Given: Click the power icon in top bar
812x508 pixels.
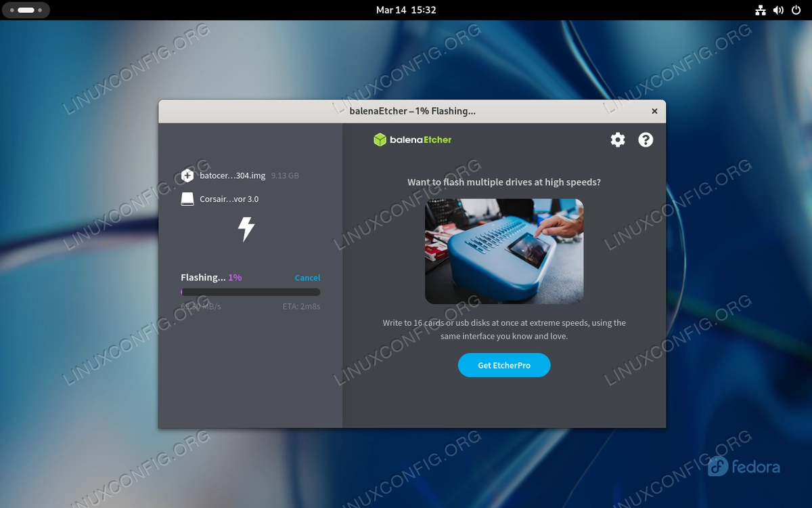Looking at the screenshot, I should coord(796,10).
